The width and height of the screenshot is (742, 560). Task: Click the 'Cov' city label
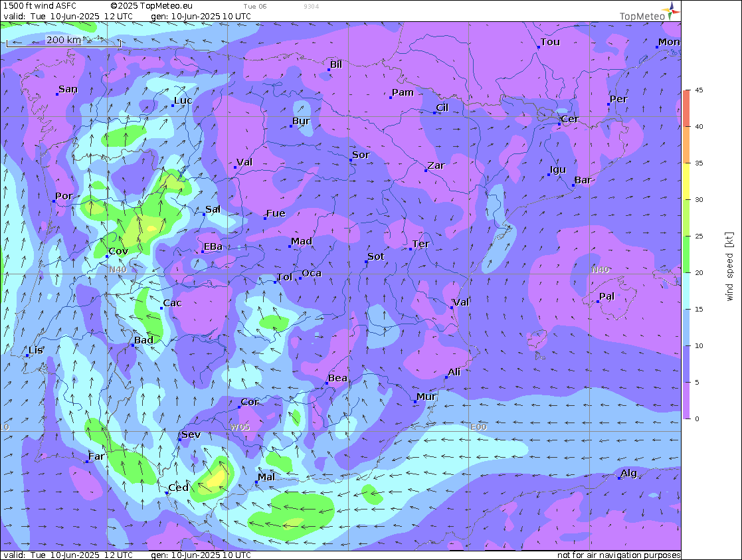(x=118, y=251)
